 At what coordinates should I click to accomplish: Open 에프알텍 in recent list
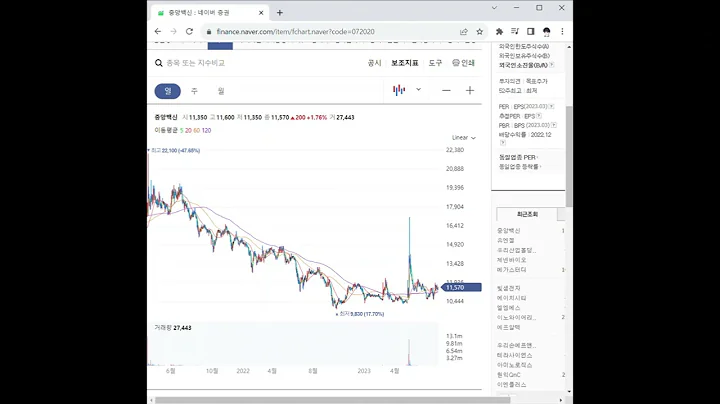point(509,327)
